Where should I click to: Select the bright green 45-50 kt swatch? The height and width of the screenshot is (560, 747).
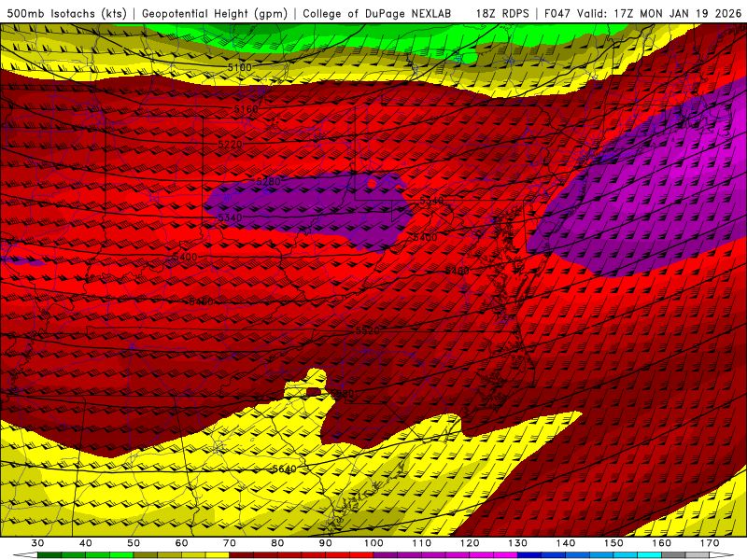pyautogui.click(x=121, y=555)
